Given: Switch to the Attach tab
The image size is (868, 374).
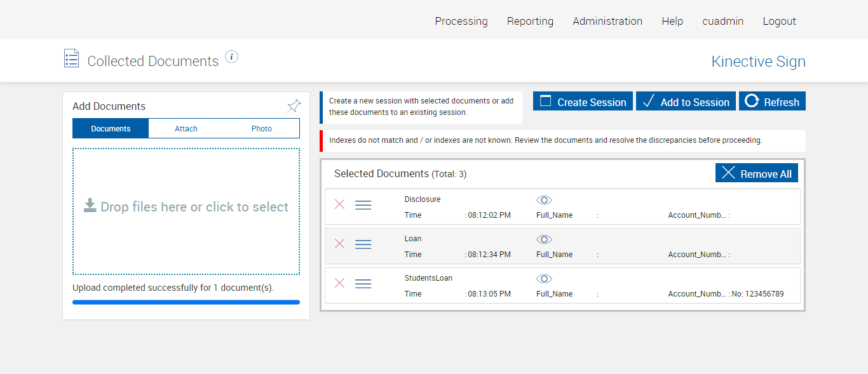Looking at the screenshot, I should tap(186, 129).
